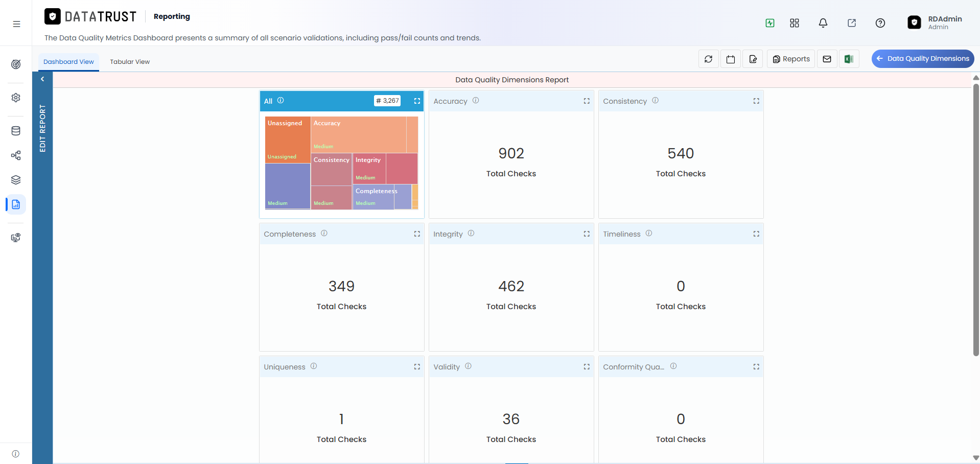Click the refresh report icon
The width and height of the screenshot is (980, 464).
click(x=709, y=59)
